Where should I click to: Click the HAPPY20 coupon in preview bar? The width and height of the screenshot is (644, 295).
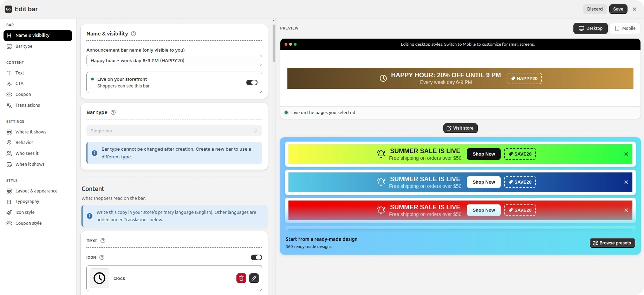(524, 78)
